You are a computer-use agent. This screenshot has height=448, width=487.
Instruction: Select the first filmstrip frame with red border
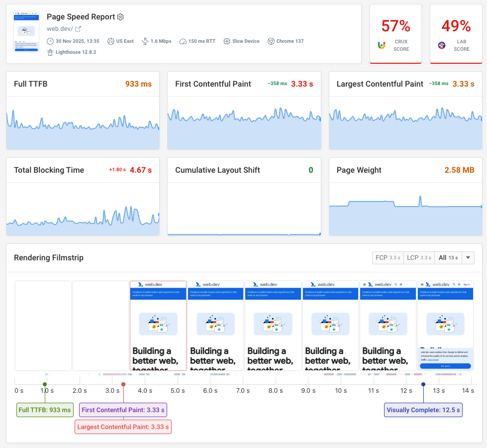coord(158,326)
